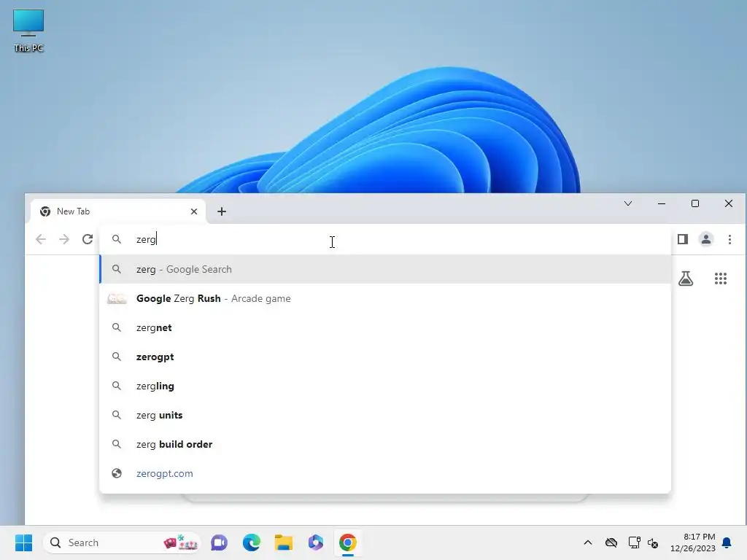
Task: Click the OneDrive cloud tray icon
Action: pyautogui.click(x=611, y=542)
